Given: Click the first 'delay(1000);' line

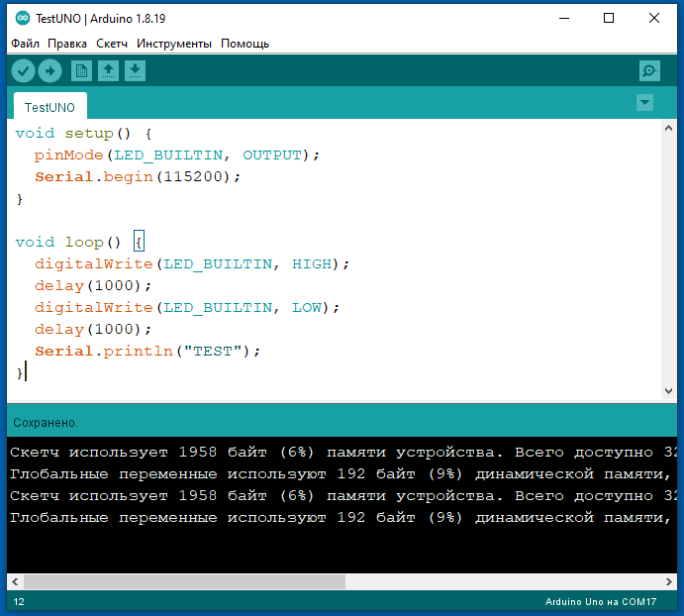Looking at the screenshot, I should 93,286.
